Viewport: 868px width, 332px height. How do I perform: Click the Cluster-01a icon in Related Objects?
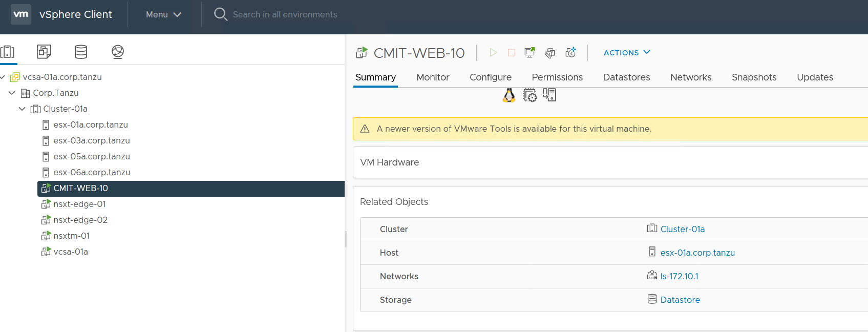652,229
